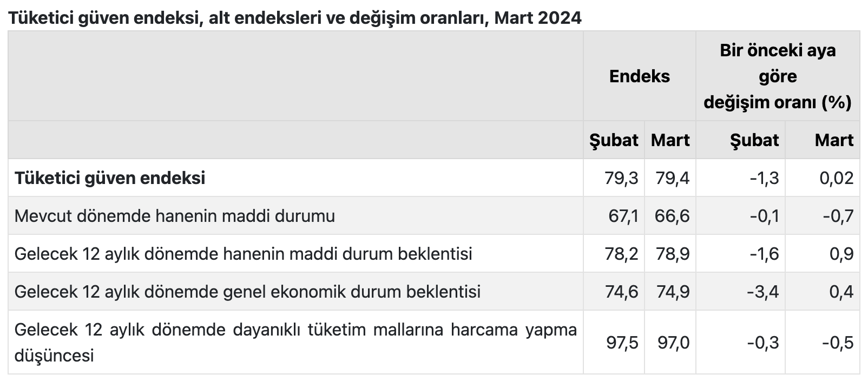This screenshot has width=868, height=381.
Task: Click the 0,02 March change rate cell
Action: pos(837,178)
